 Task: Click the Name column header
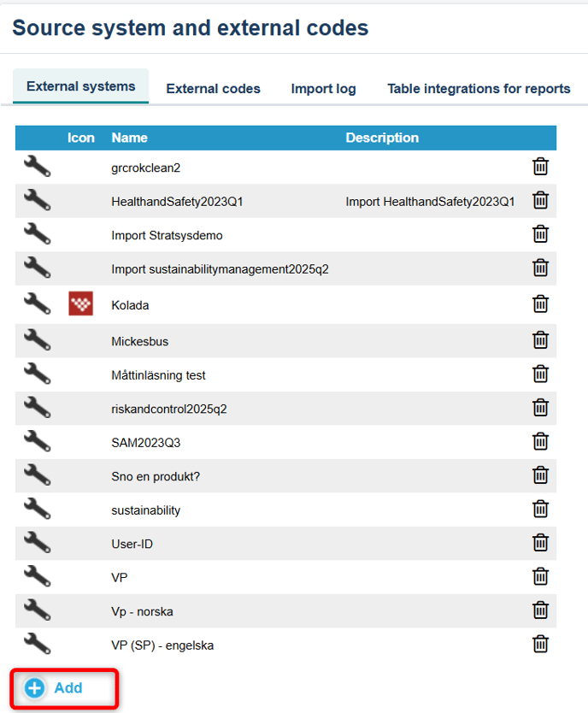pyautogui.click(x=129, y=138)
